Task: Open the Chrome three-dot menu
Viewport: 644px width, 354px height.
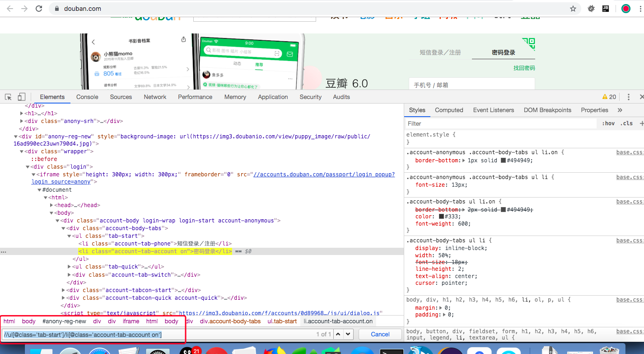Action: point(640,9)
